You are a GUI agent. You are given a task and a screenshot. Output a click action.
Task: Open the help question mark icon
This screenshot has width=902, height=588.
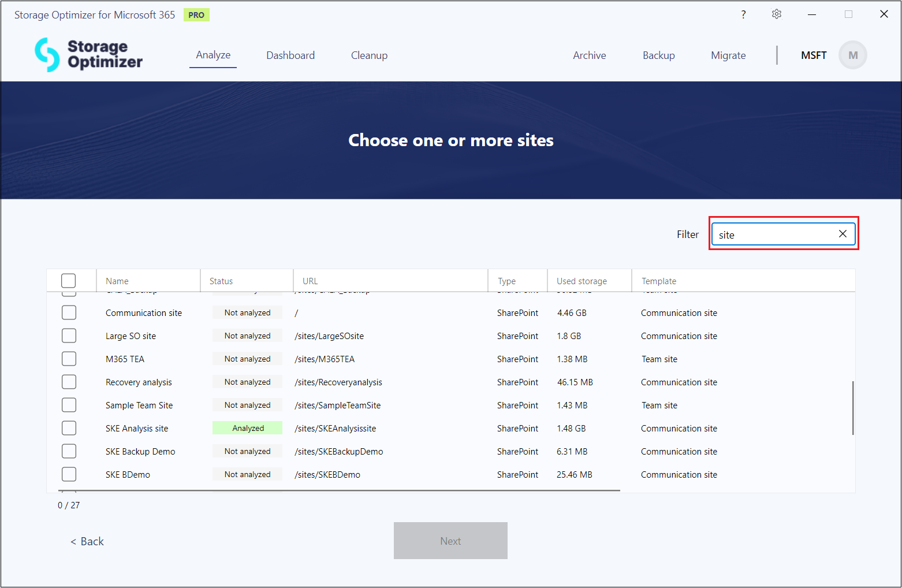point(743,14)
